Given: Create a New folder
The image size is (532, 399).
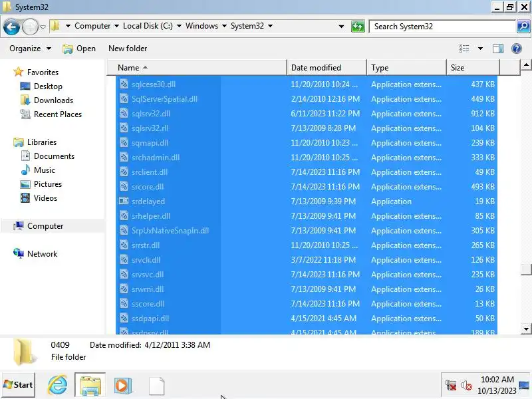Looking at the screenshot, I should [x=128, y=49].
